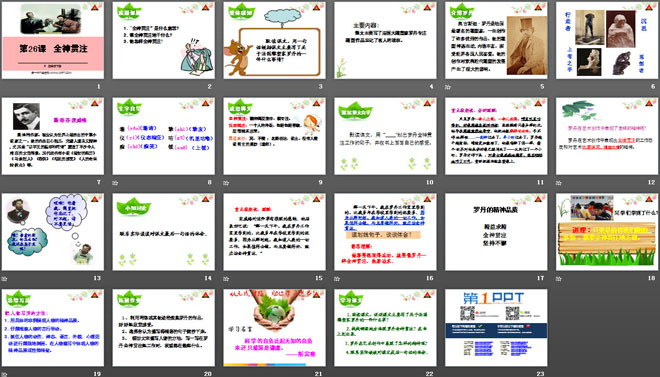Select slide 20 with three numbered homework items
The image size is (660, 377).
[163, 327]
